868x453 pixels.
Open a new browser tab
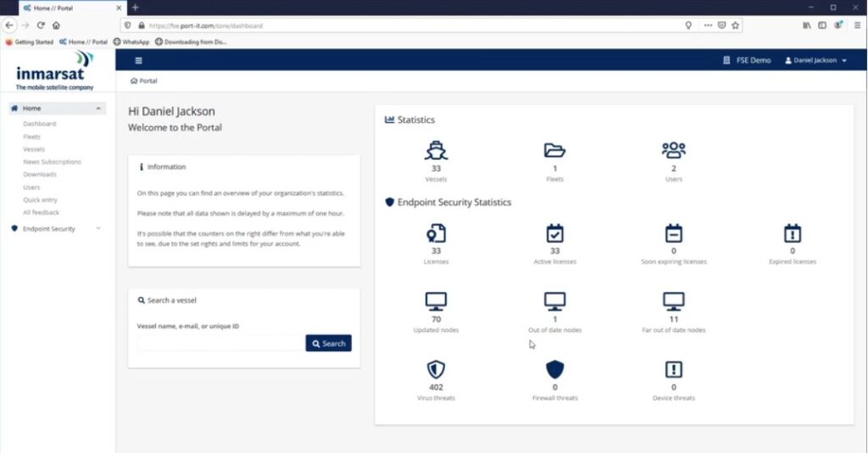pyautogui.click(x=136, y=8)
